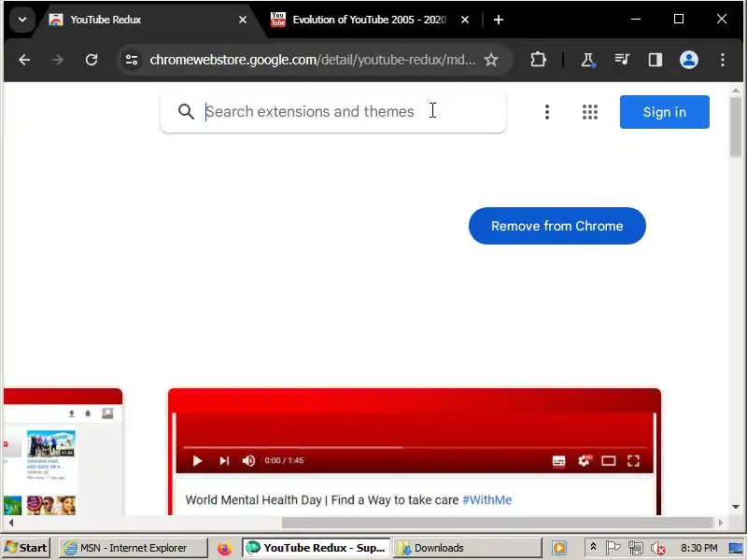
Task: Click the chromewebstore.google.com address bar URL
Action: click(x=312, y=60)
